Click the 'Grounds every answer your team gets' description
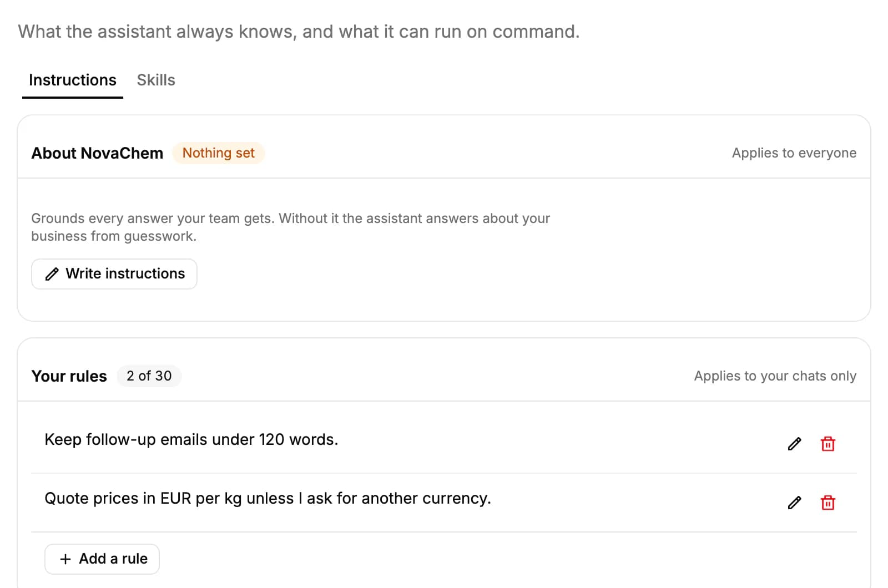Viewport: 888px width, 588px height. coord(291,227)
